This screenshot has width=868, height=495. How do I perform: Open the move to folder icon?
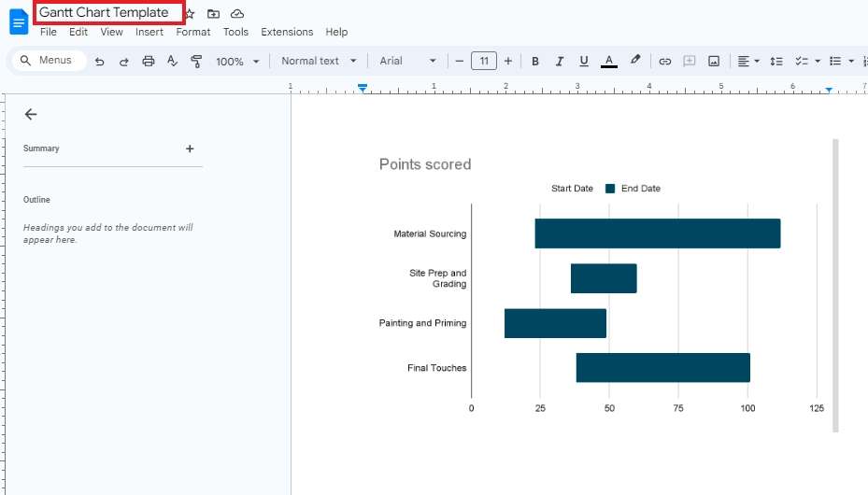coord(213,14)
